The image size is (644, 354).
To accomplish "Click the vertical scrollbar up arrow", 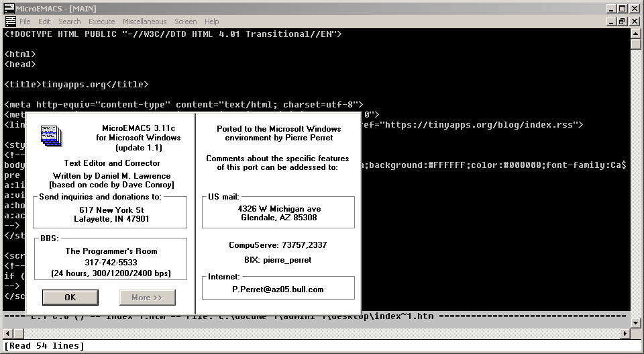I will click(636, 34).
